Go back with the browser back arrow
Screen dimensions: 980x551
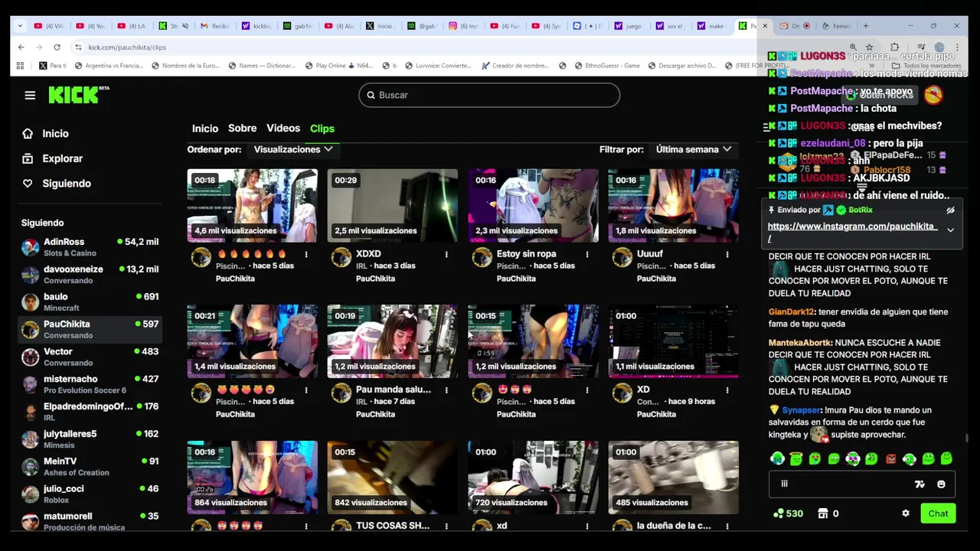[21, 47]
